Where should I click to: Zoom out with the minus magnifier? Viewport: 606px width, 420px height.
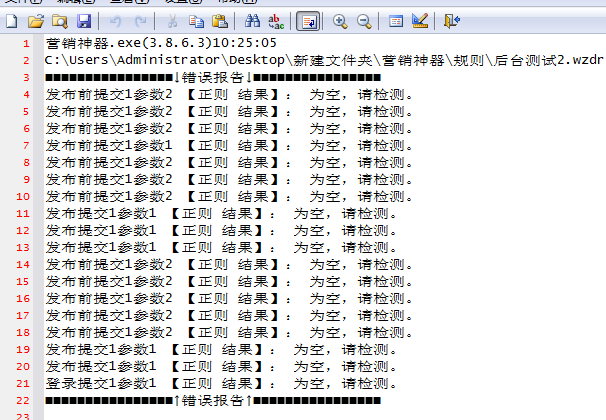364,21
